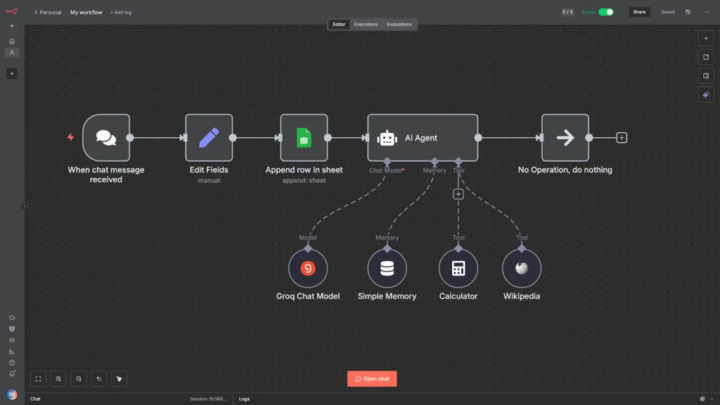Click the Share button
The width and height of the screenshot is (720, 405).
639,12
